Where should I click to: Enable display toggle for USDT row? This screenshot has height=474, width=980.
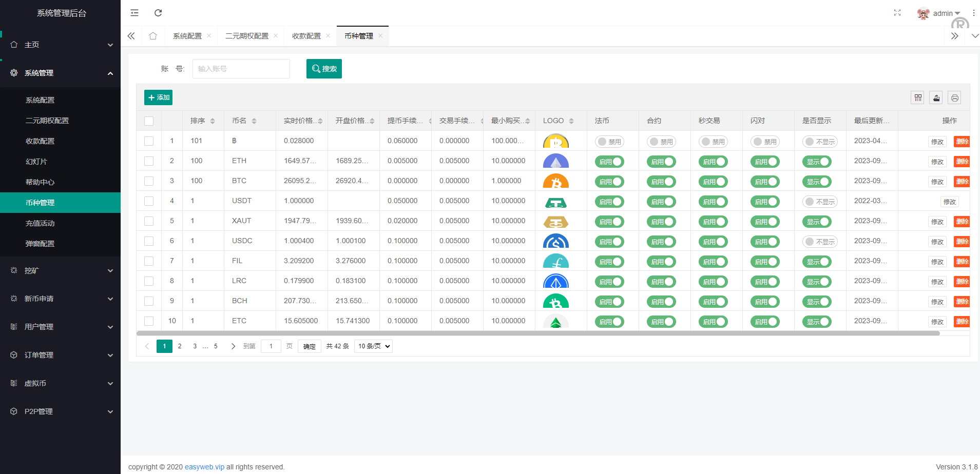(x=820, y=202)
